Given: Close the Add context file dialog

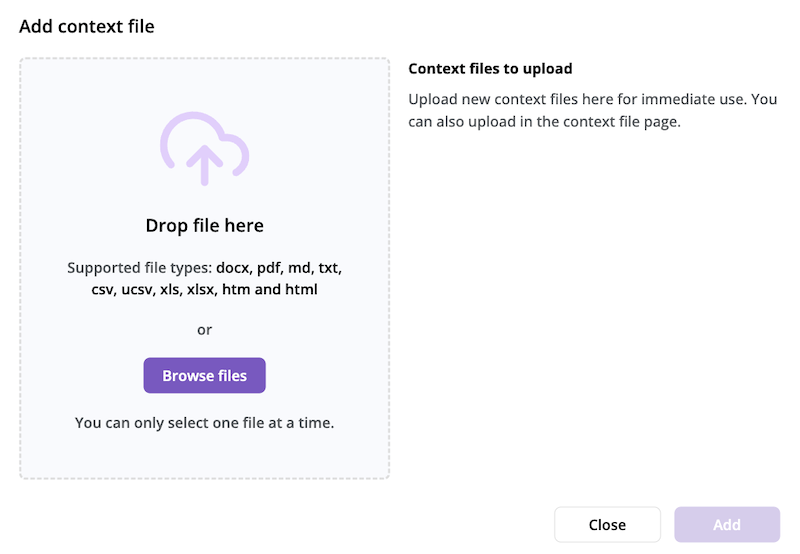Looking at the screenshot, I should click(607, 524).
